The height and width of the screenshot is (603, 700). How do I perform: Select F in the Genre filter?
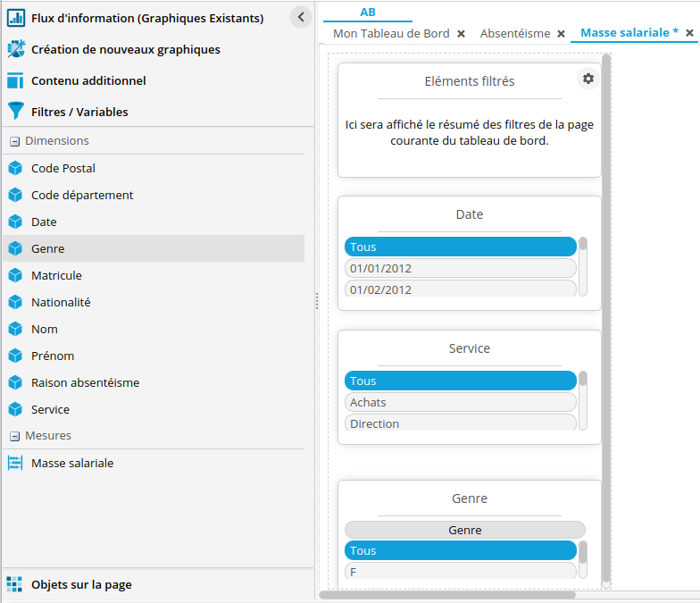pyautogui.click(x=460, y=571)
